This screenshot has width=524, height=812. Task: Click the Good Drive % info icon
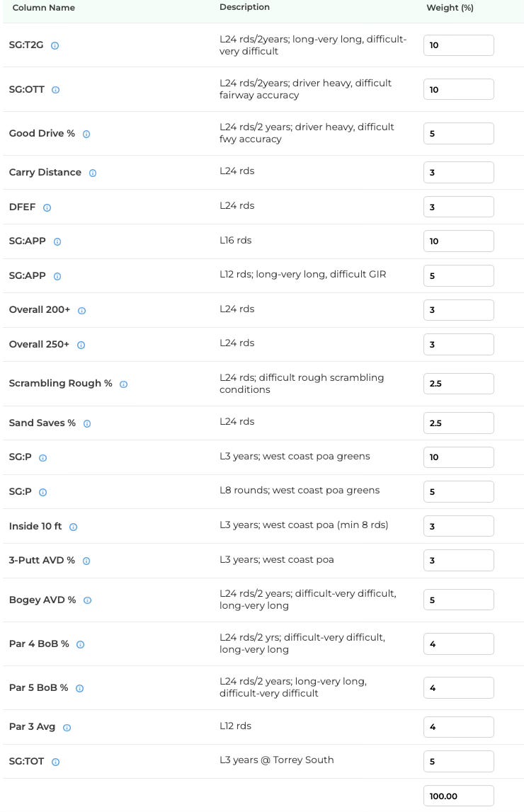coord(86,134)
